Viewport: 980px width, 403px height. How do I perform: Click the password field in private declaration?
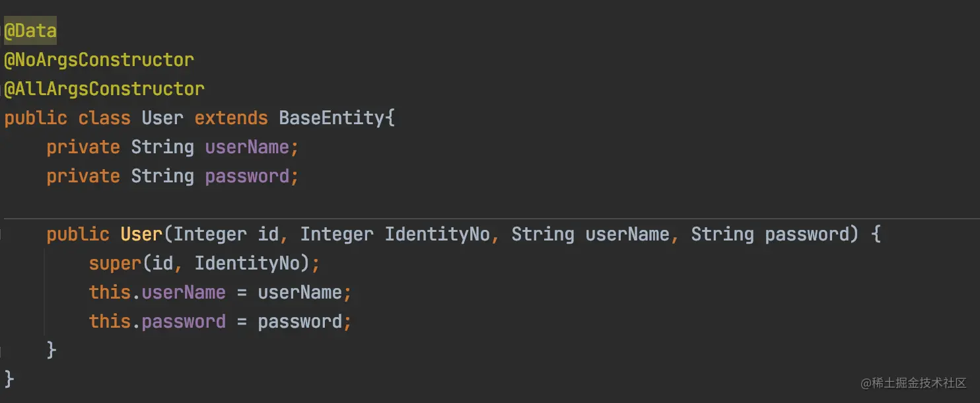pos(247,176)
